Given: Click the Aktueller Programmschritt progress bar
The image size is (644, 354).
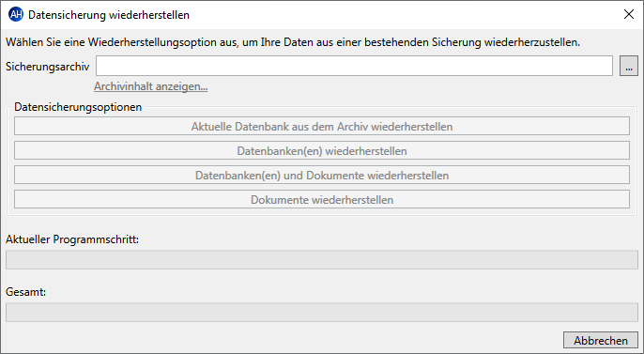Looking at the screenshot, I should (x=322, y=259).
